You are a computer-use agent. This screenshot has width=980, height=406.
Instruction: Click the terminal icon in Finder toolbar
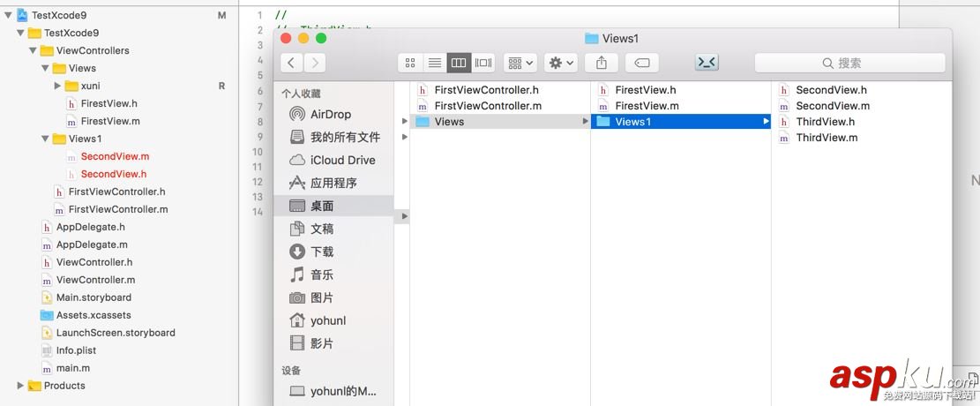[707, 63]
